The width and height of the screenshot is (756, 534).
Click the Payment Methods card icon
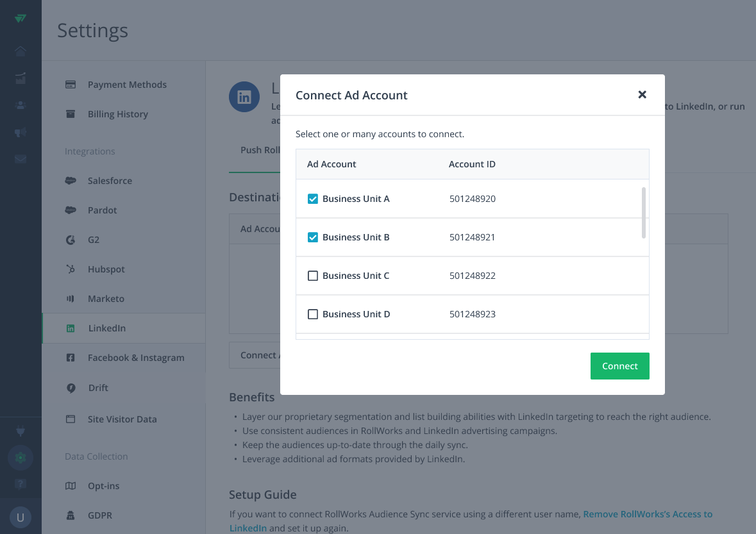[71, 85]
